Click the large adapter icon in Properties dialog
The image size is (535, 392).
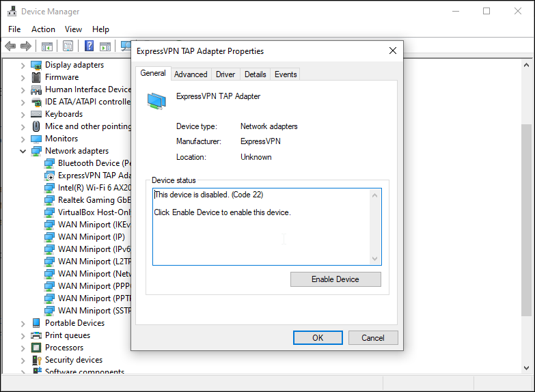(156, 101)
